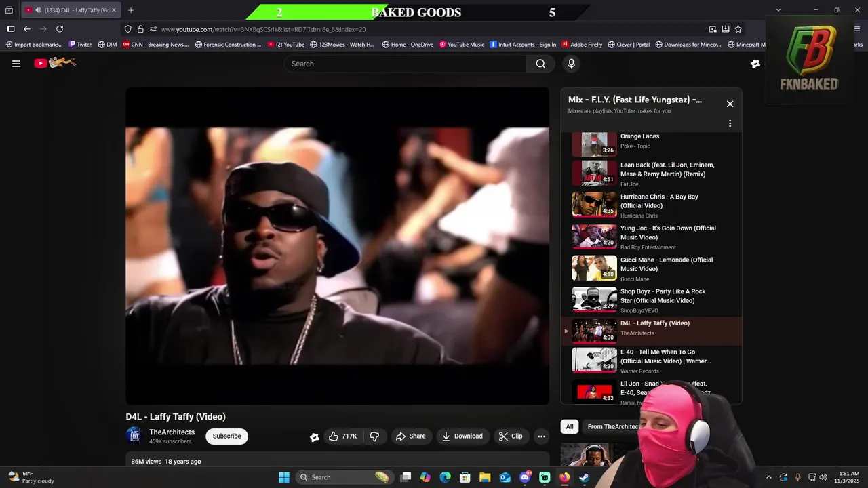The image size is (868, 488).
Task: Open TheArchitects channel name link
Action: [x=172, y=432]
